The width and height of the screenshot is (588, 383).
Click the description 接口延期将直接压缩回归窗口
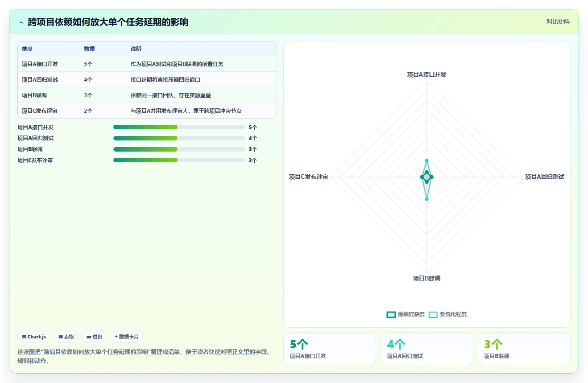[x=166, y=80]
